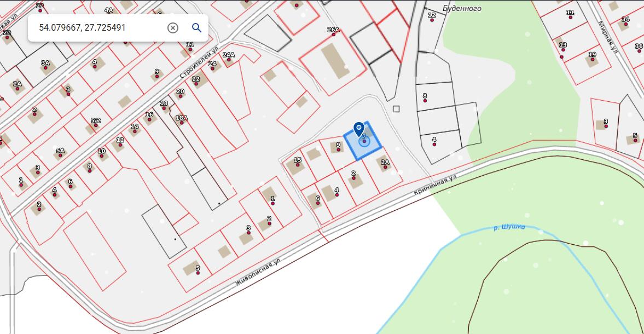
Task: Choose the marker for house 19
Action: (x=592, y=59)
